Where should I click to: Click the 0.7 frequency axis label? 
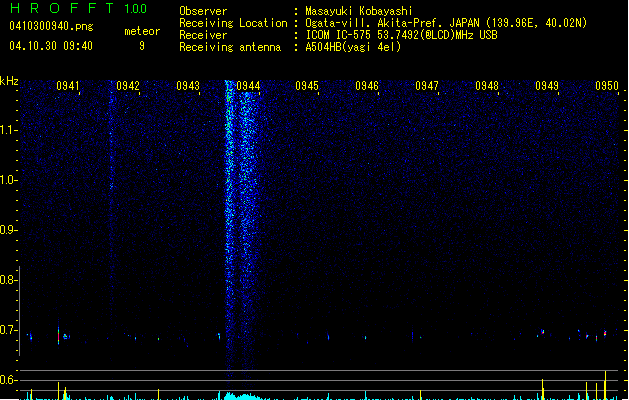click(x=8, y=330)
